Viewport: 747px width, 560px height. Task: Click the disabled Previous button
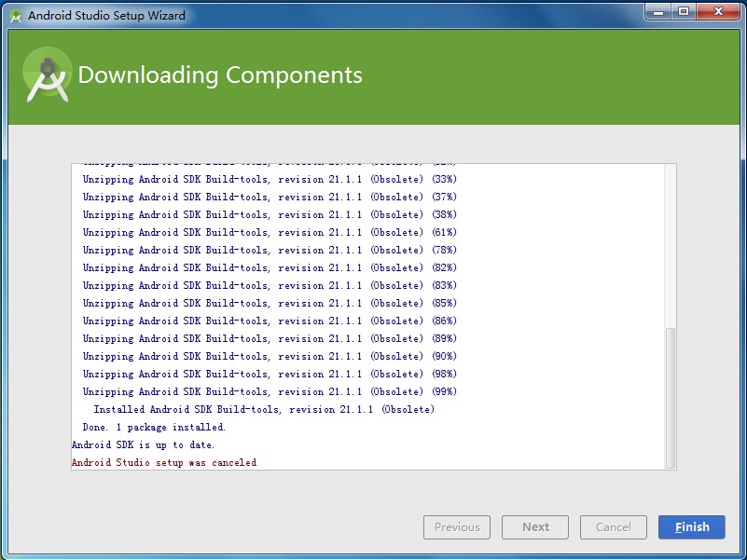point(457,527)
